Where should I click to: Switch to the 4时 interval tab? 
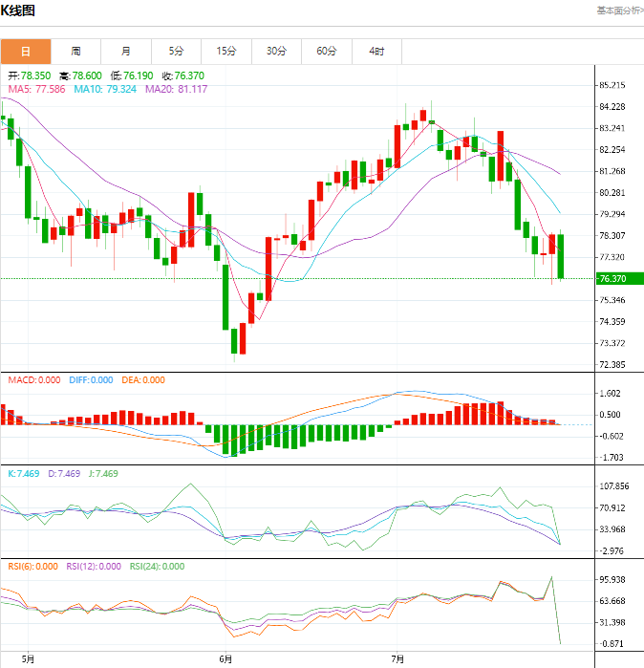coord(376,51)
